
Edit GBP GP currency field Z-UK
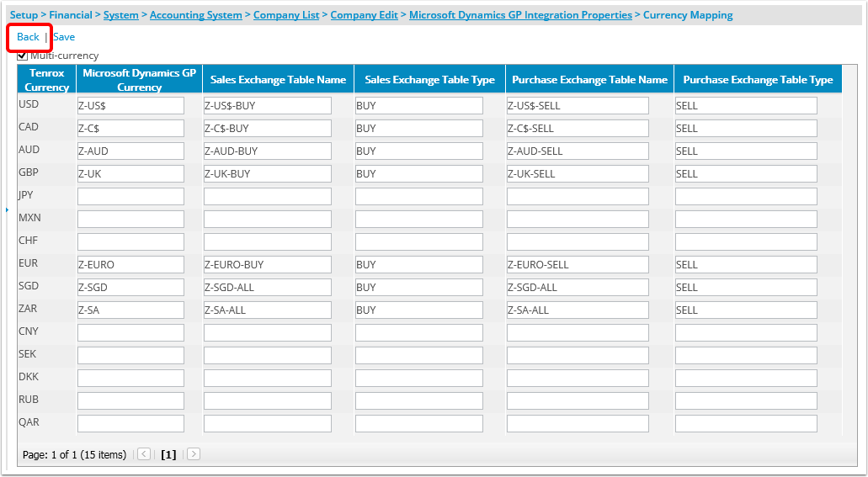pyautogui.click(x=130, y=174)
